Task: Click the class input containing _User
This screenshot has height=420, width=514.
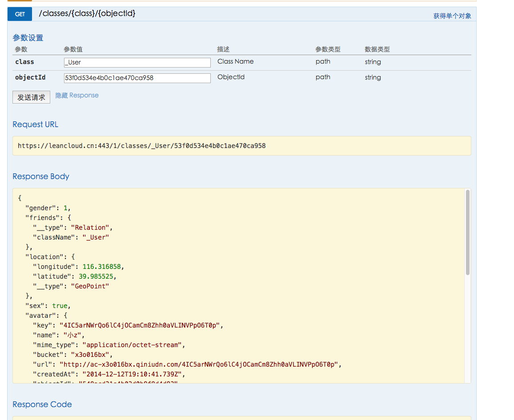Action: point(137,63)
